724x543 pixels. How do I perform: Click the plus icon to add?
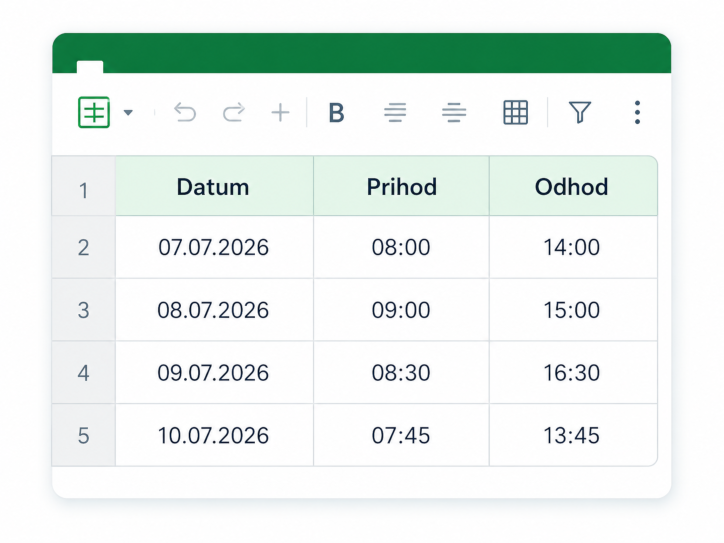280,112
